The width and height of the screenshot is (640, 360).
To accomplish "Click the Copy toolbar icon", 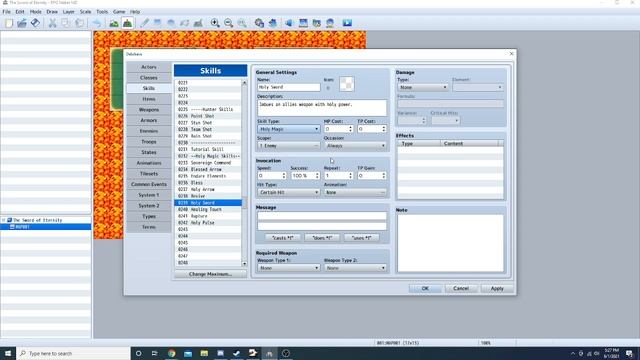I will tap(65, 23).
